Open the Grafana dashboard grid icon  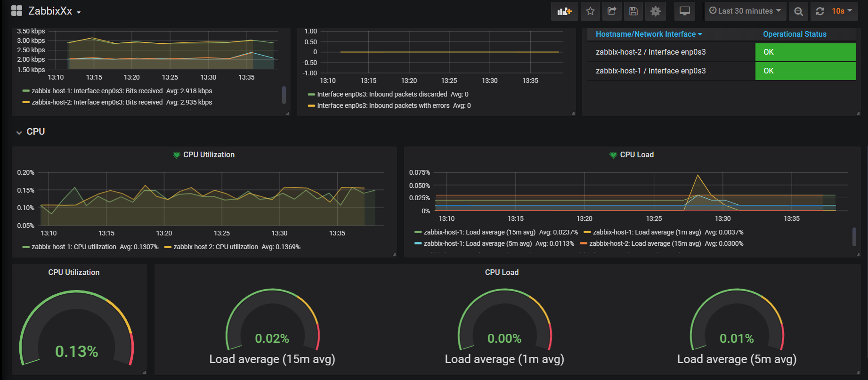click(16, 11)
